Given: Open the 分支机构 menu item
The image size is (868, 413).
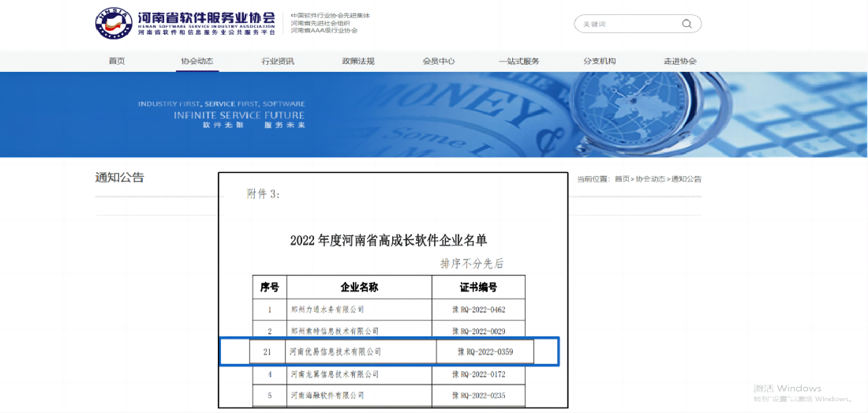Looking at the screenshot, I should tap(599, 61).
